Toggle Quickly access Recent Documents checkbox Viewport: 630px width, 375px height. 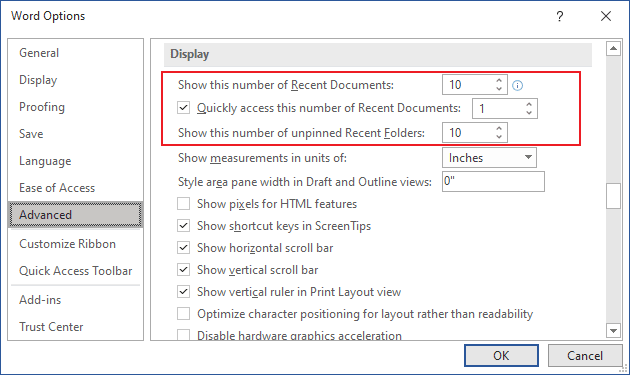click(184, 108)
